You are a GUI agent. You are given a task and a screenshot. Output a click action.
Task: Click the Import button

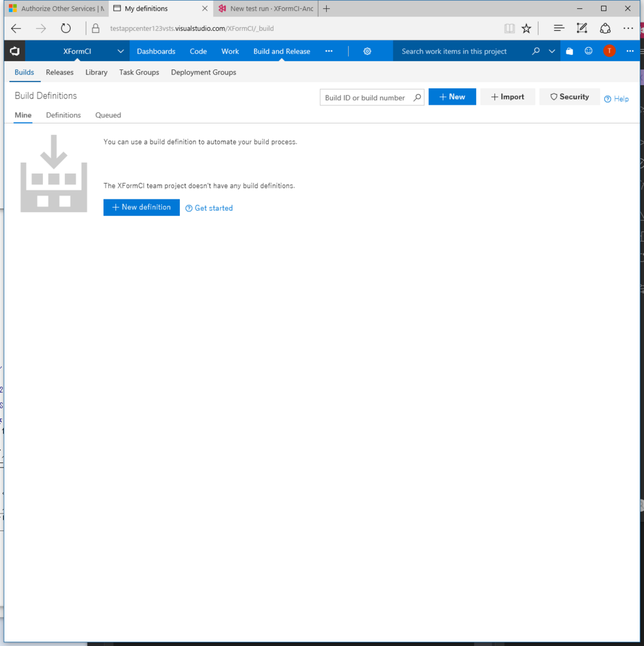pyautogui.click(x=508, y=97)
